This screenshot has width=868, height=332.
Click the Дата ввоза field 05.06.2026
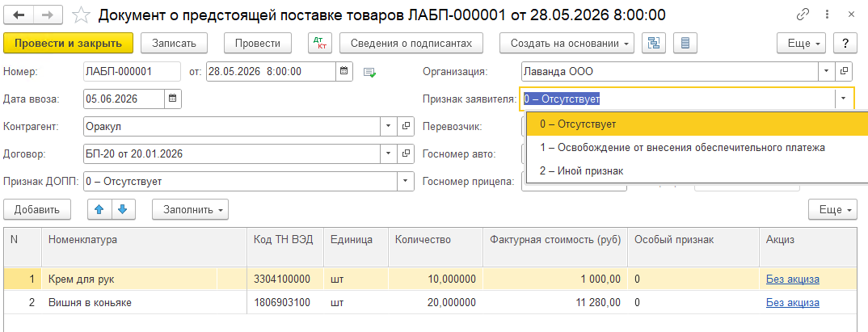tap(124, 99)
